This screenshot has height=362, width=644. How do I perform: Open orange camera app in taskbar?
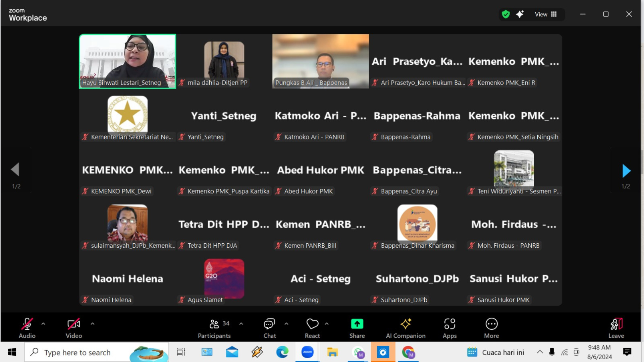coord(383,352)
